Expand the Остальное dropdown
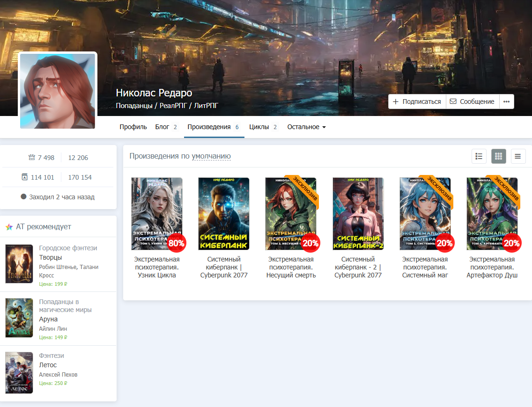 click(x=306, y=127)
